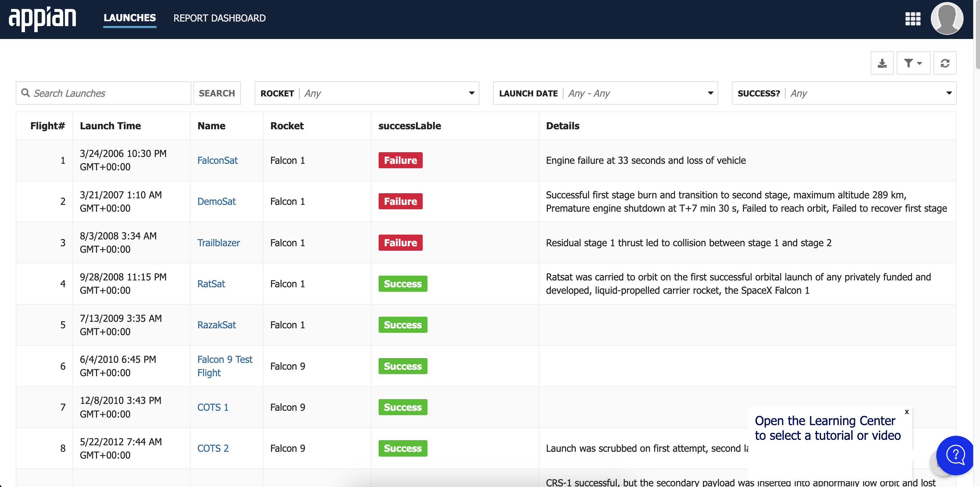The image size is (980, 487).
Task: Open the apps grid navigation menu
Action: pyautogui.click(x=912, y=19)
